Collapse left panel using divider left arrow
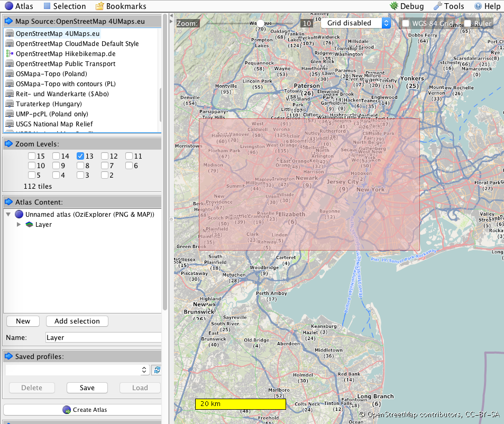 [x=171, y=15]
